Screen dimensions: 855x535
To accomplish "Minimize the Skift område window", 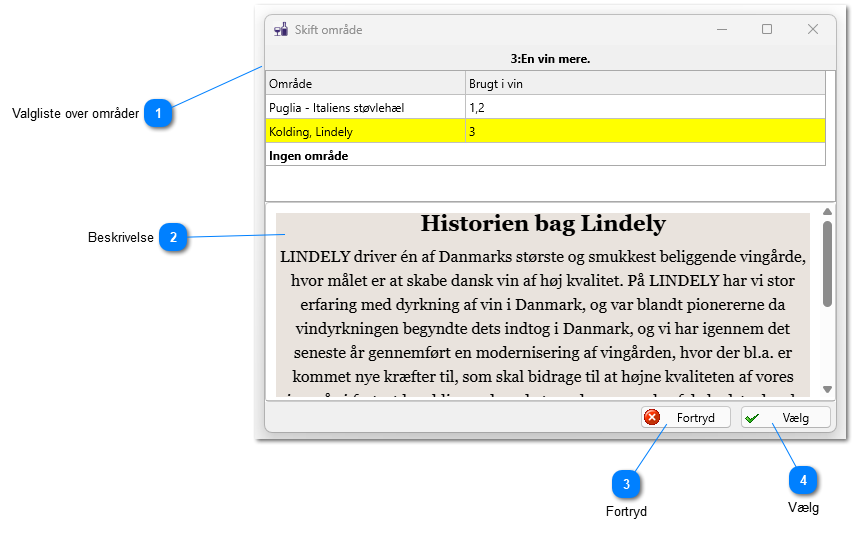I will 722,29.
